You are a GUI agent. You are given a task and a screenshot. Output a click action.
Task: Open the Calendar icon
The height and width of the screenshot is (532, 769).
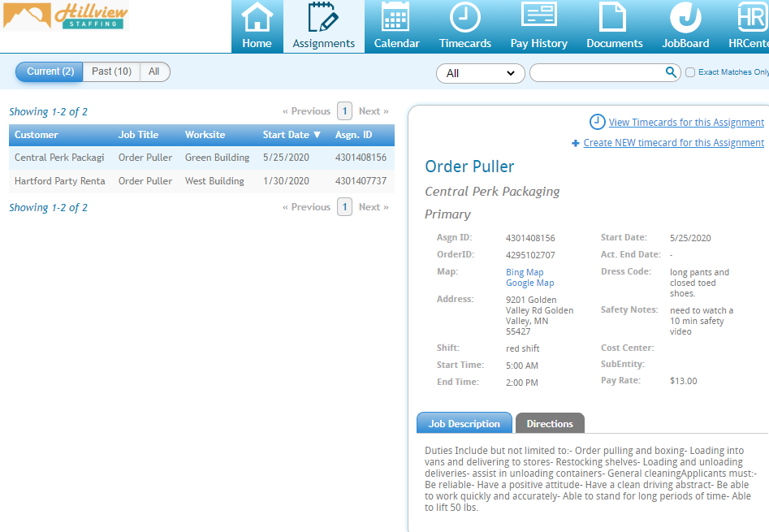coord(395,18)
